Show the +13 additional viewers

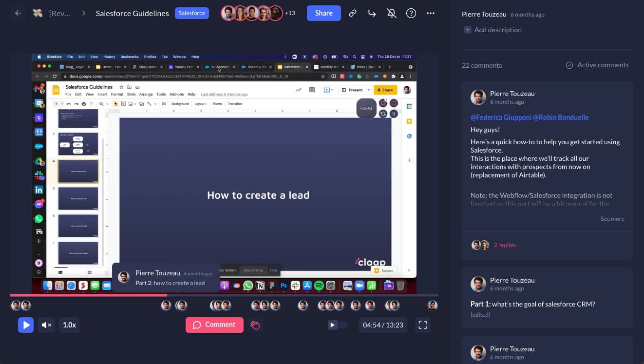click(x=290, y=13)
